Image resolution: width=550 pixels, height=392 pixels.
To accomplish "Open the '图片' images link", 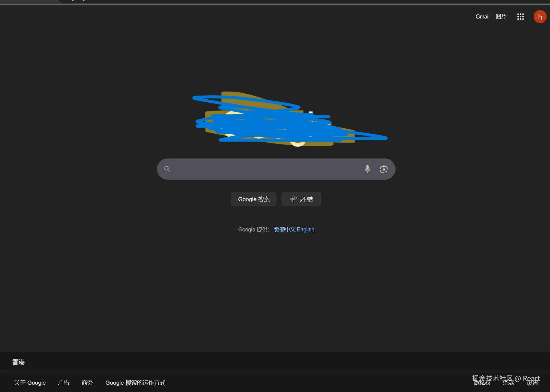I will pyautogui.click(x=501, y=17).
